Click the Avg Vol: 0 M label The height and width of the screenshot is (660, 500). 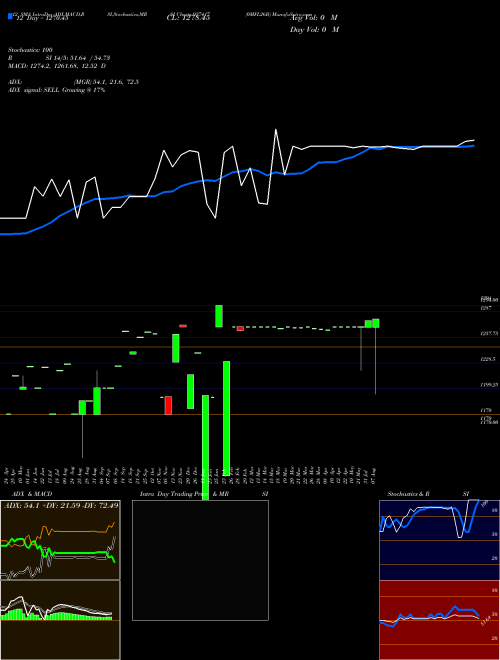coord(314,18)
